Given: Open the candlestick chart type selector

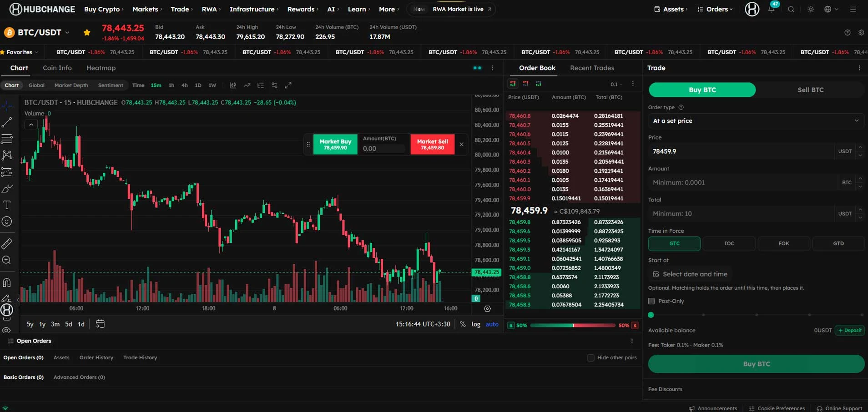Looking at the screenshot, I should [x=233, y=85].
